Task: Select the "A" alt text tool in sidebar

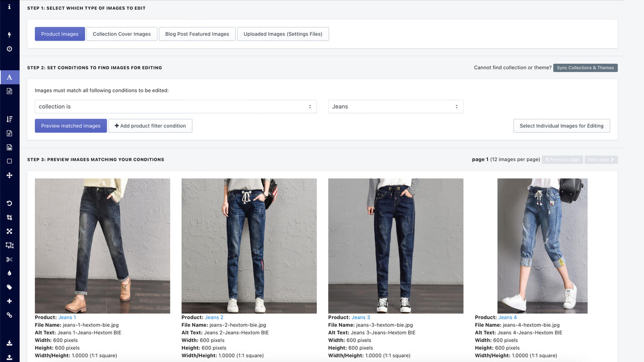Action: [x=10, y=77]
